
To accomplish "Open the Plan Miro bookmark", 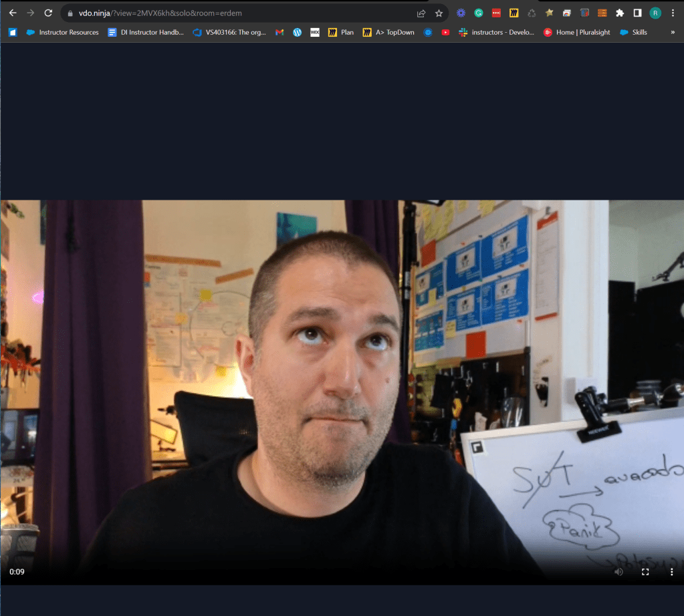I will pyautogui.click(x=341, y=32).
